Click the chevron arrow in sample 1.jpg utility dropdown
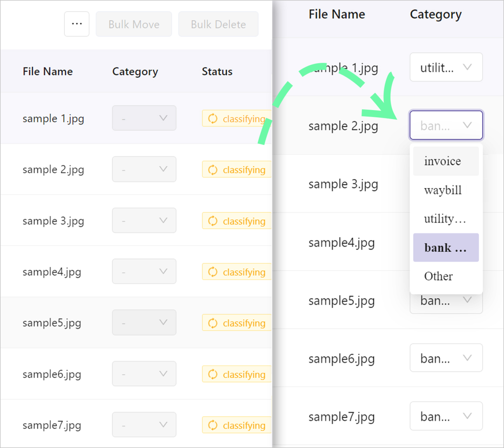Viewport: 504px width, 448px height. click(x=467, y=67)
